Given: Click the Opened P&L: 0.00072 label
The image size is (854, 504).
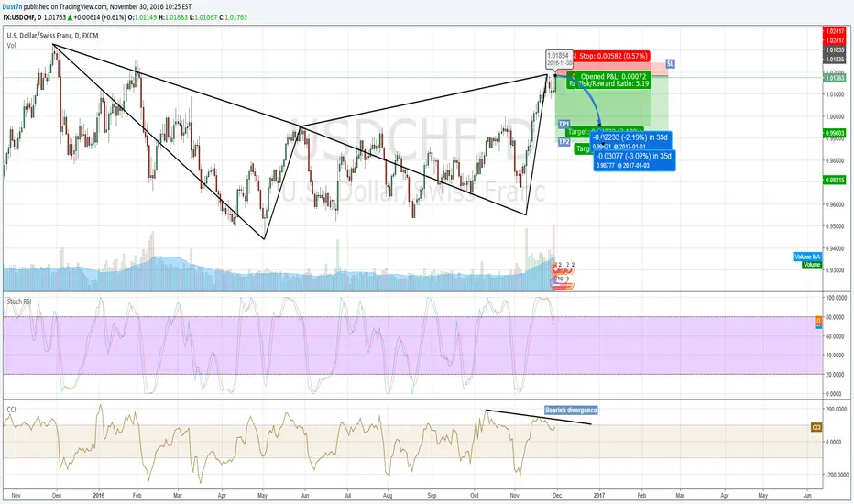Looking at the screenshot, I should [613, 76].
